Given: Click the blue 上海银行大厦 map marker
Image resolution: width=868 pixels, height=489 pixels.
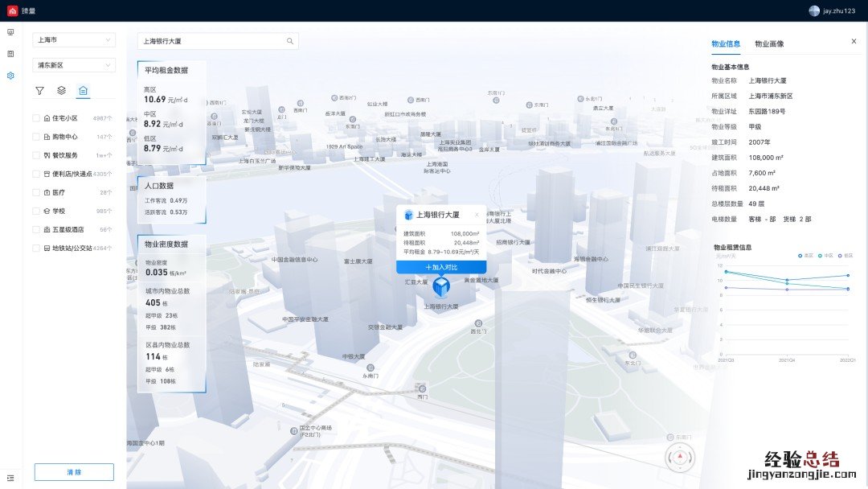Looking at the screenshot, I should pyautogui.click(x=441, y=287).
